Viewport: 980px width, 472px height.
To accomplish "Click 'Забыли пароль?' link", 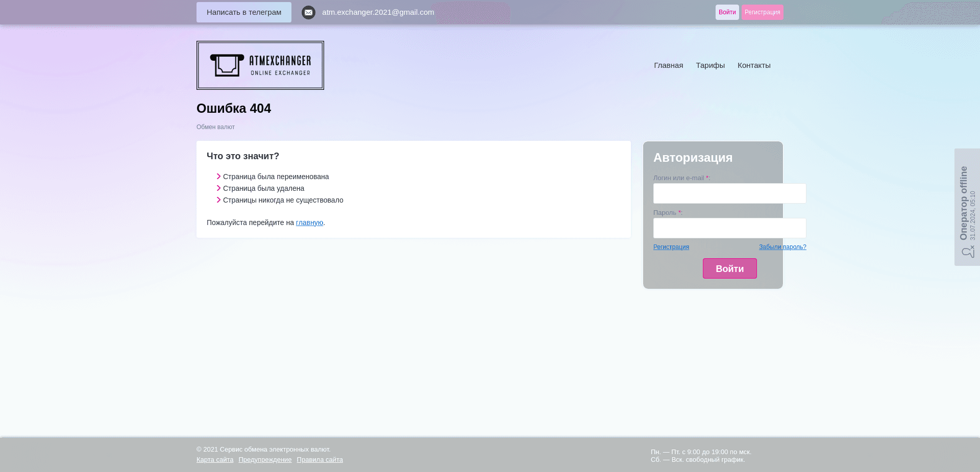I will click(782, 246).
